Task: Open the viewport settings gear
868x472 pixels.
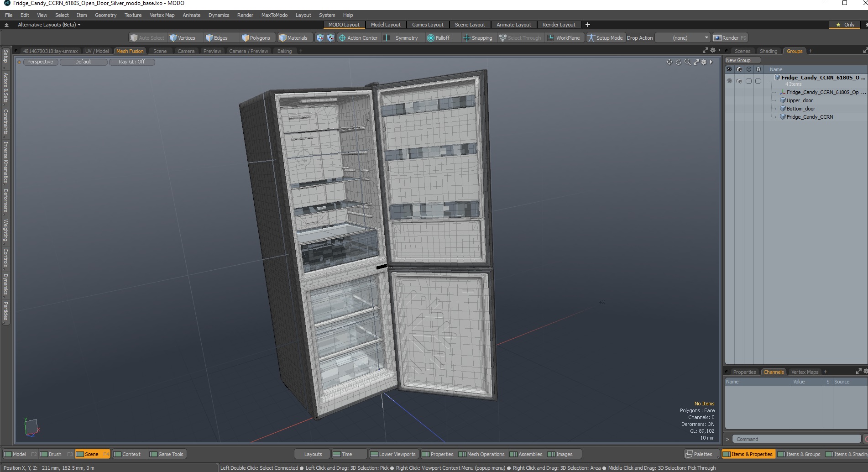Action: click(x=704, y=62)
